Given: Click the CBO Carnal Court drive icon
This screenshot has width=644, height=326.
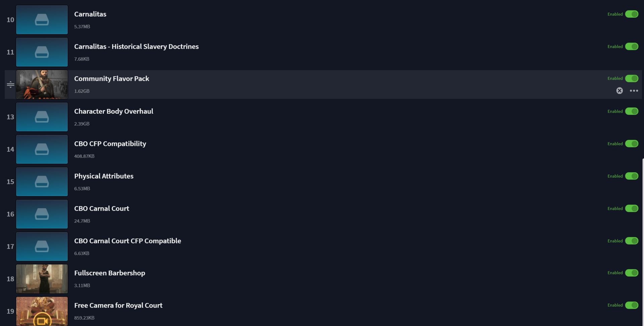Looking at the screenshot, I should pyautogui.click(x=42, y=214).
